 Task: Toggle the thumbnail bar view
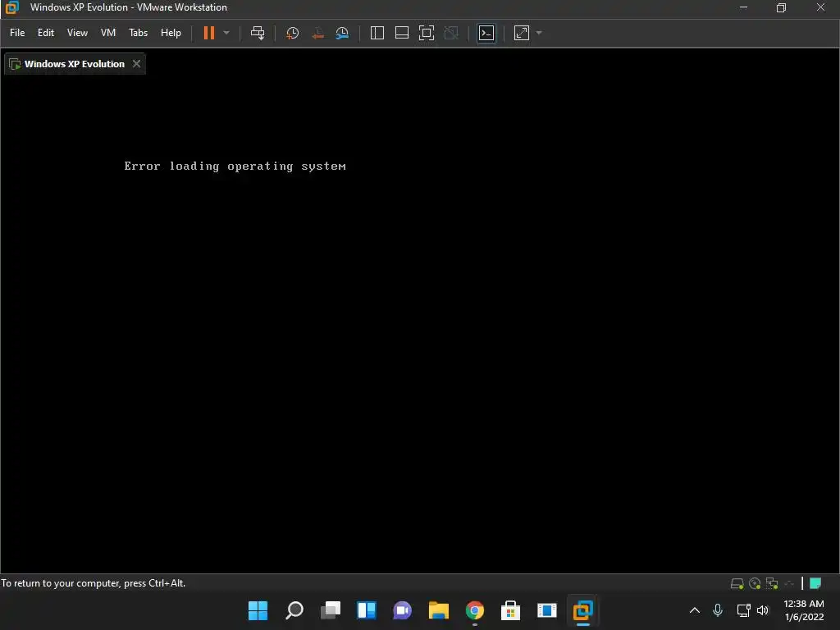tap(402, 33)
